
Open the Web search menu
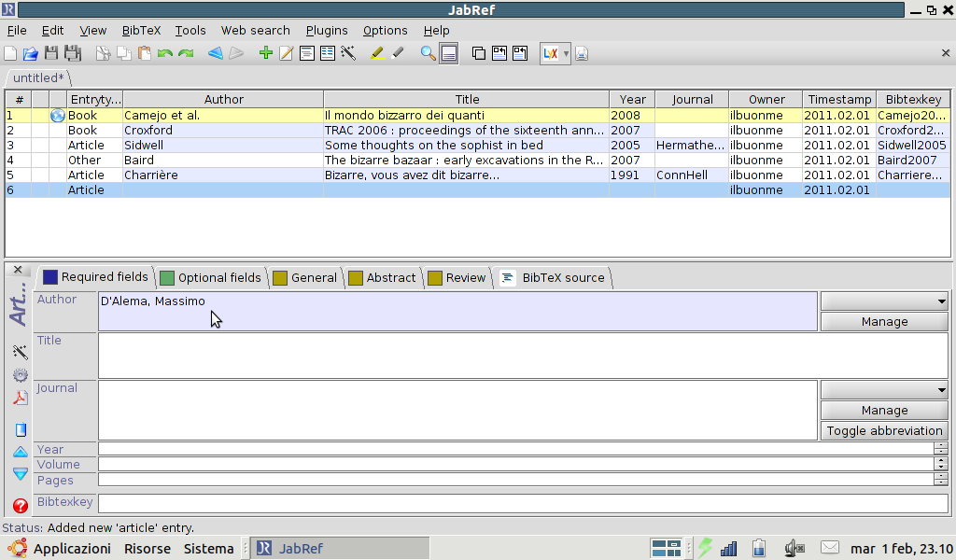(256, 31)
